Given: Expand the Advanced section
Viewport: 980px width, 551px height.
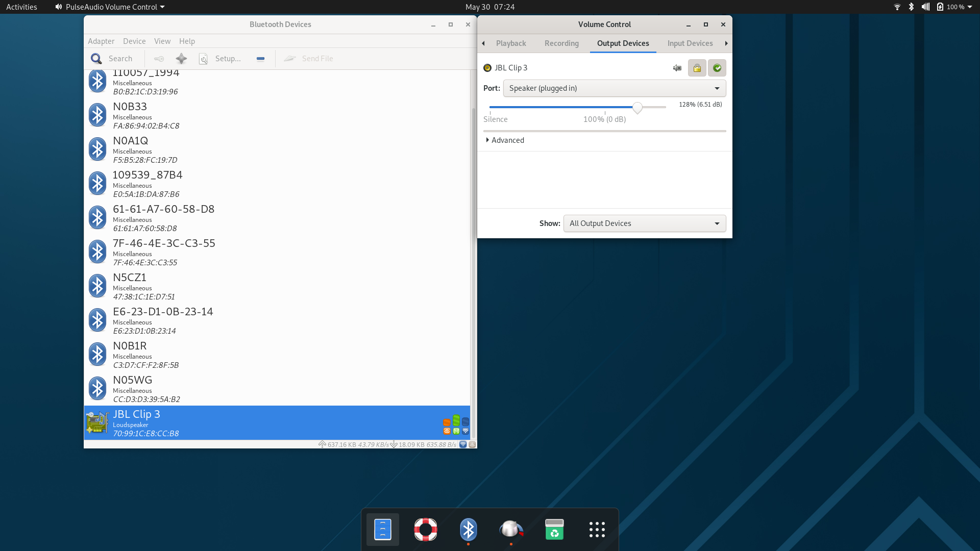Looking at the screenshot, I should click(x=505, y=140).
